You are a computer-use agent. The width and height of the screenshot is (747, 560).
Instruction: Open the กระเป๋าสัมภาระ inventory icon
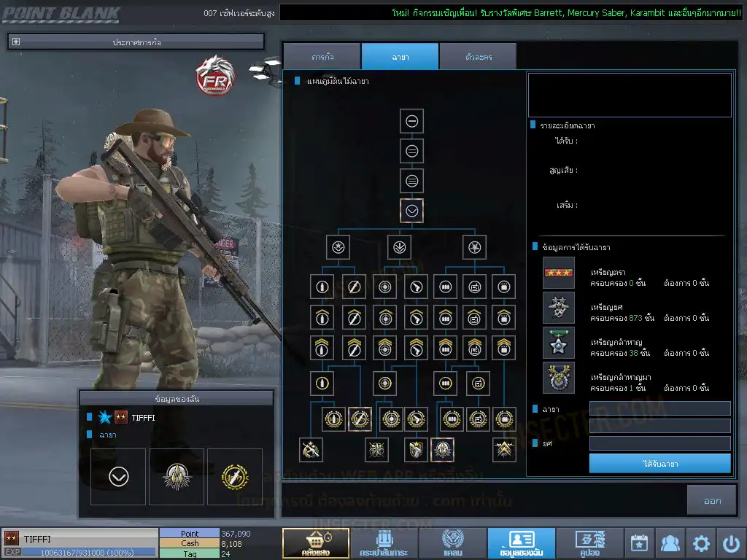383,542
